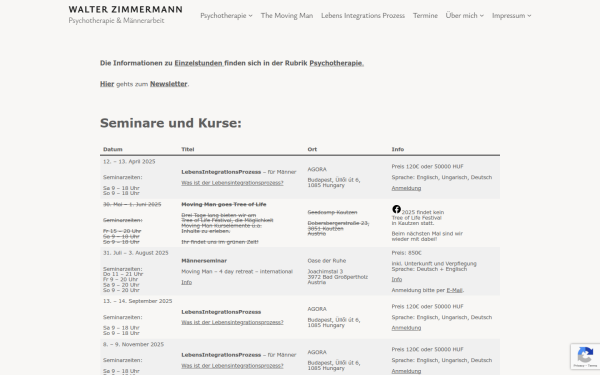Open Lebens Integrations Prozess menu item
600x375 pixels.
(x=363, y=16)
